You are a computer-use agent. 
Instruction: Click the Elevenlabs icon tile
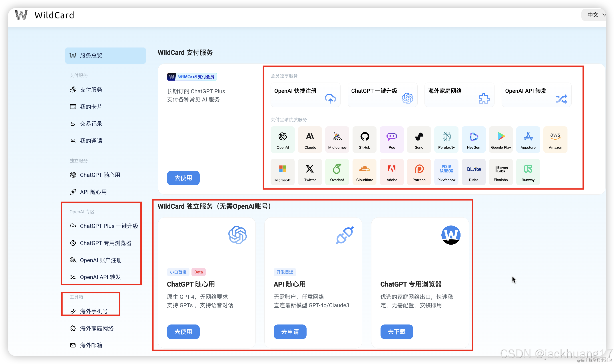[500, 172]
